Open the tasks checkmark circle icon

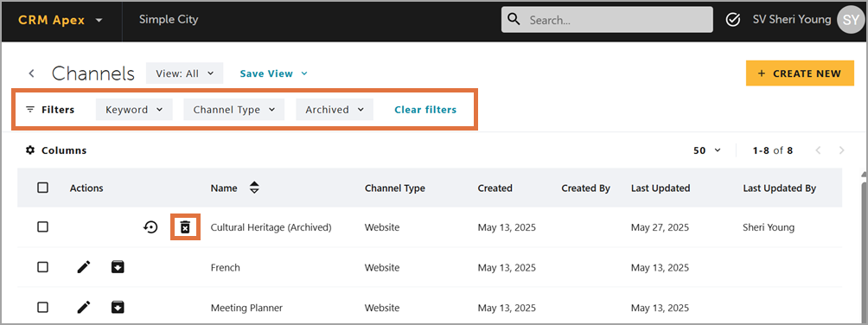pos(733,20)
